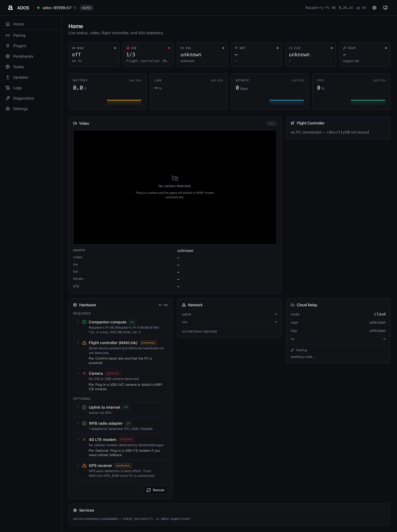The height and width of the screenshot is (532, 397).
Task: View Logs from the sidebar
Action: pos(31,88)
